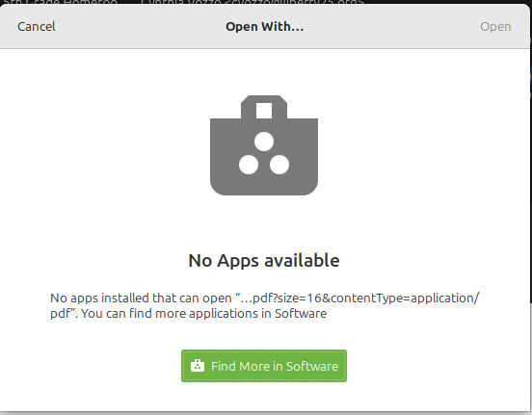The width and height of the screenshot is (532, 415).
Task: Click the background window text above the dialog
Action: [183, 2]
